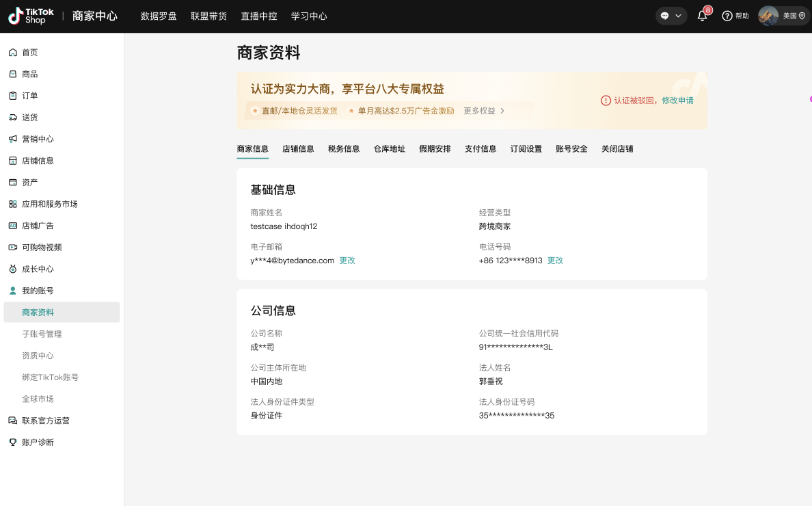Viewport: 812px width, 506px height.
Task: Click the chevron arrow after 更多权益
Action: [x=502, y=111]
